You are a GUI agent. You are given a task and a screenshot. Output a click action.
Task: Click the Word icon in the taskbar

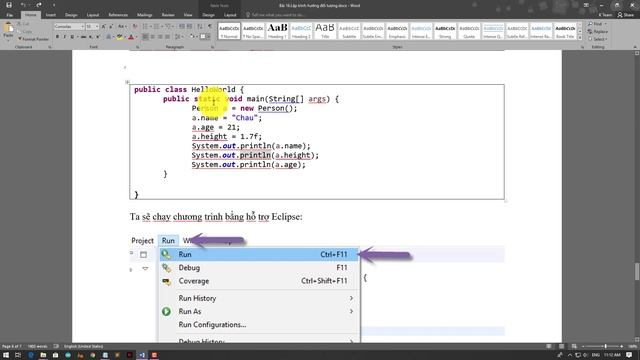(x=142, y=355)
